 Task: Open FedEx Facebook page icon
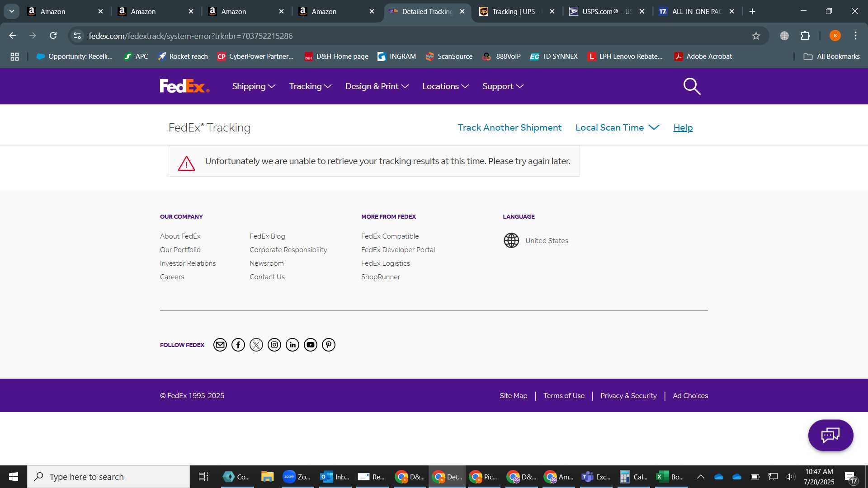(238, 345)
